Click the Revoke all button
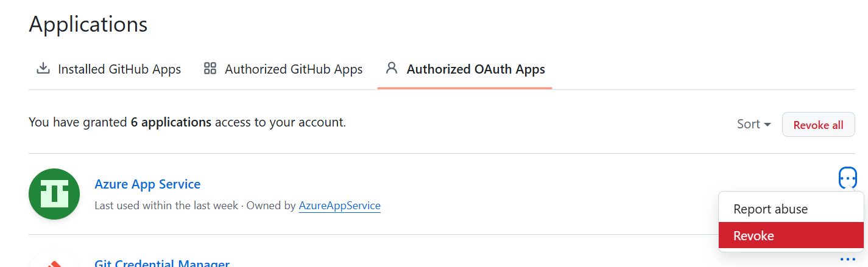The height and width of the screenshot is (267, 868). (818, 124)
